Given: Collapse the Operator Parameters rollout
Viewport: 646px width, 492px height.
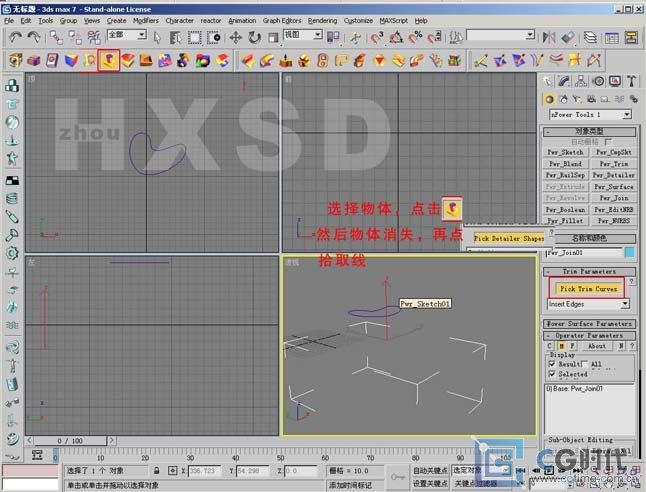Looking at the screenshot, I should (x=589, y=335).
